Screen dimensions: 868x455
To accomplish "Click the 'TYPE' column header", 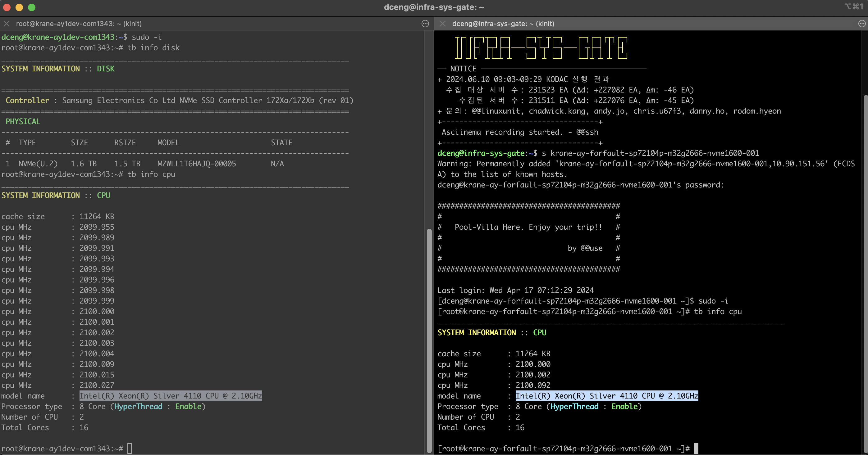I will click(27, 143).
